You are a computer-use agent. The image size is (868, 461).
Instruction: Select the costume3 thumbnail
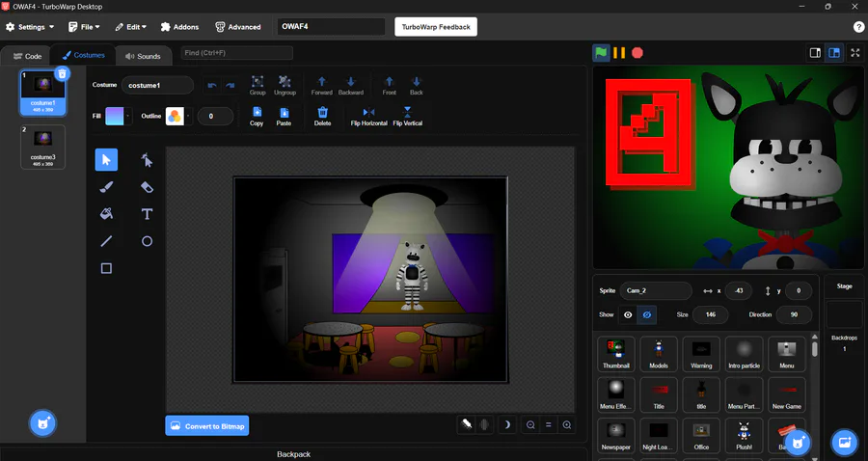42,147
